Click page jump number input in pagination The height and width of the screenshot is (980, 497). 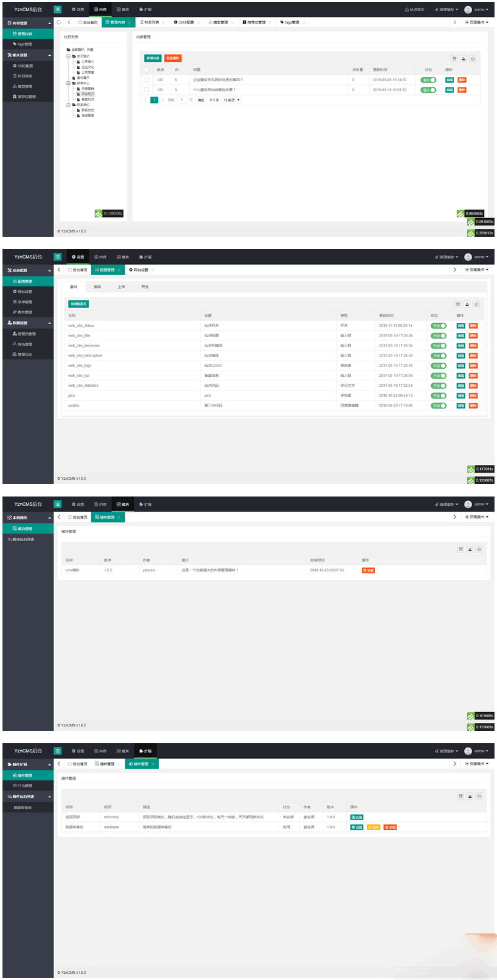coord(181,100)
